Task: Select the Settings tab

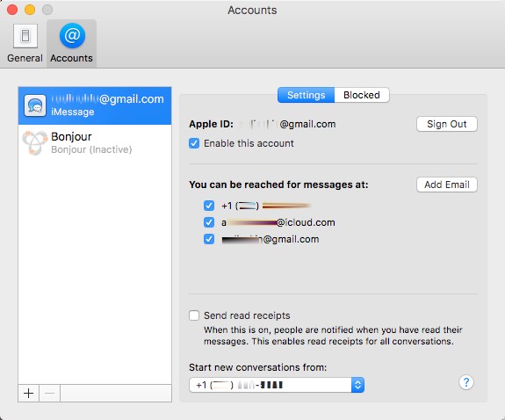Action: [x=306, y=95]
